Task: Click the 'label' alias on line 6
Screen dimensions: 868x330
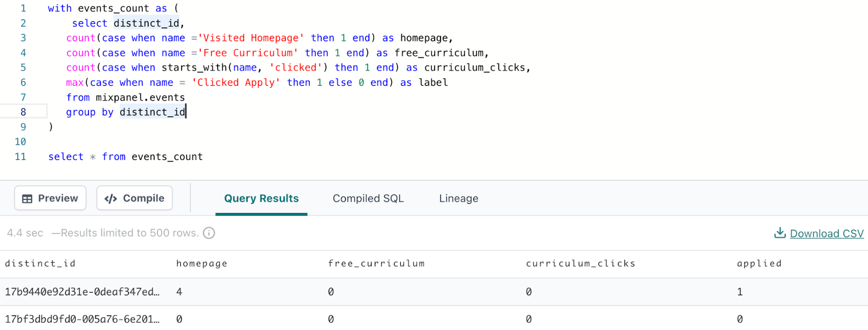Action: pos(433,82)
